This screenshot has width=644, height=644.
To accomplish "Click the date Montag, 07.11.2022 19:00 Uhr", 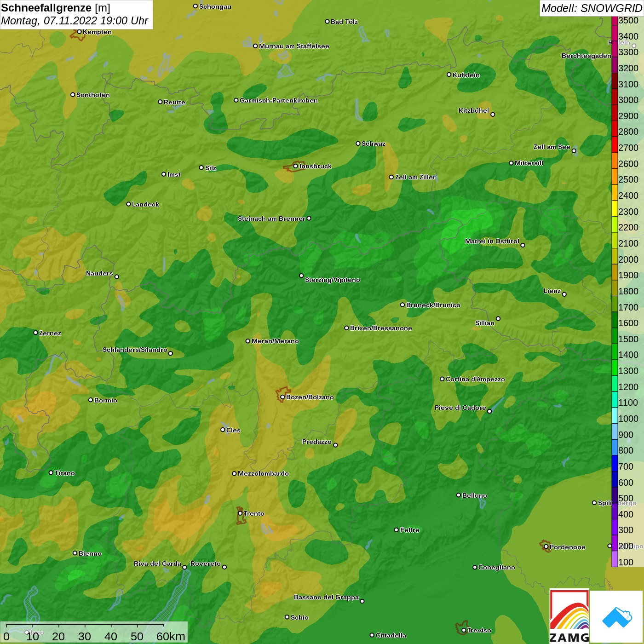I will (x=75, y=21).
